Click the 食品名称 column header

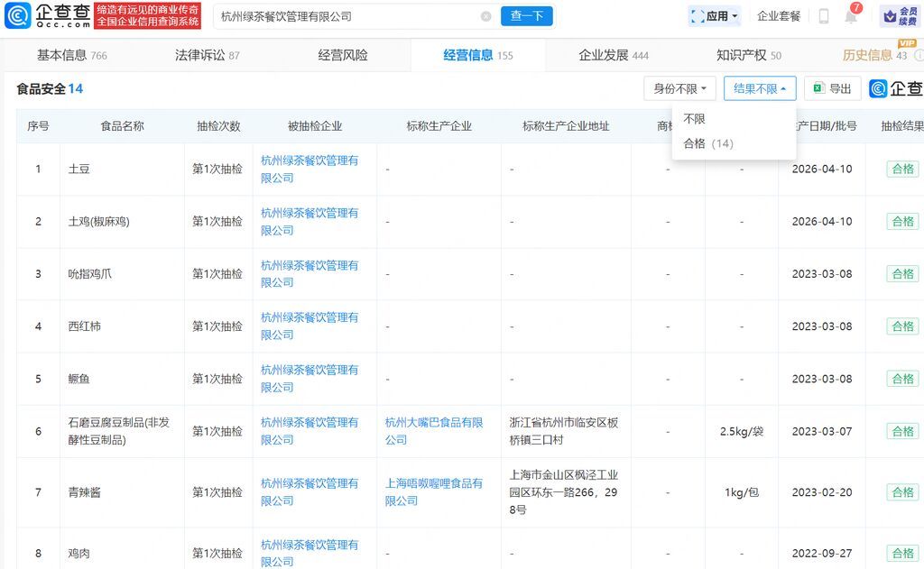tap(122, 126)
